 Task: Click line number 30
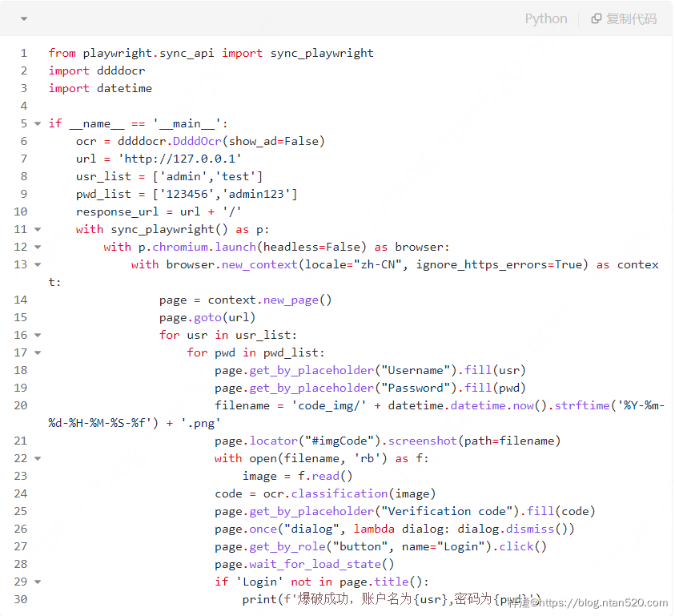(x=21, y=599)
